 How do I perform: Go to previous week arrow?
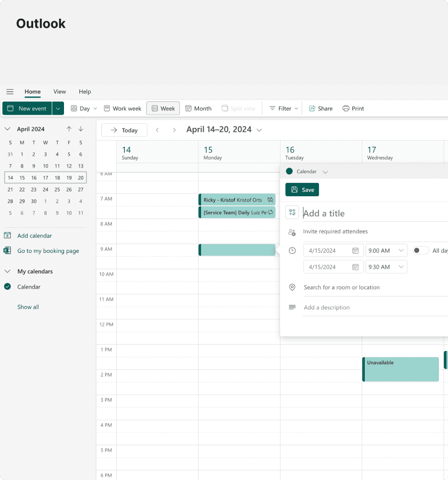[157, 130]
